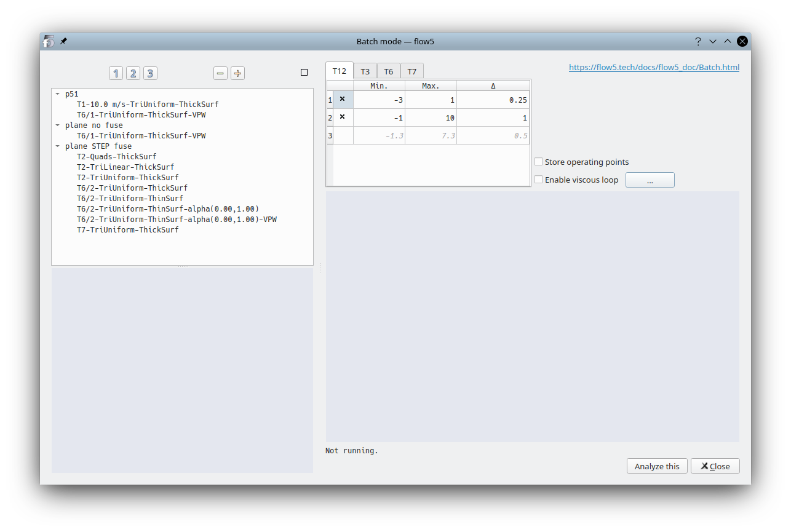Select T7-TriUniform-ThickSurf analysis
Viewport: 791px width, 532px height.
[x=128, y=230]
